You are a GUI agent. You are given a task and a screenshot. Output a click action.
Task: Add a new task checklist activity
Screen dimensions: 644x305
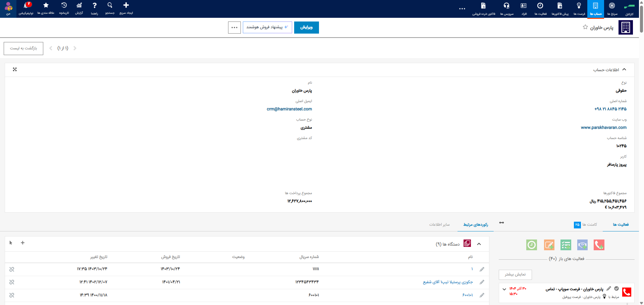point(566,245)
